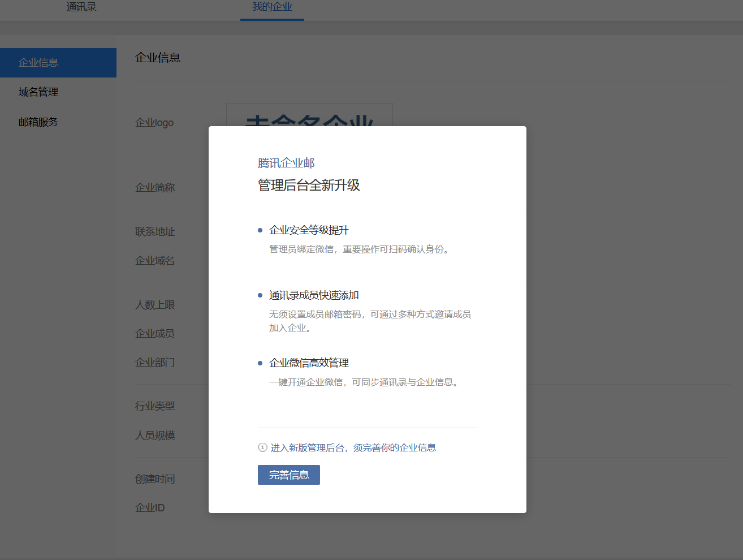
Task: Click the info icon beside 进入新版管理后台
Action: [x=262, y=447]
